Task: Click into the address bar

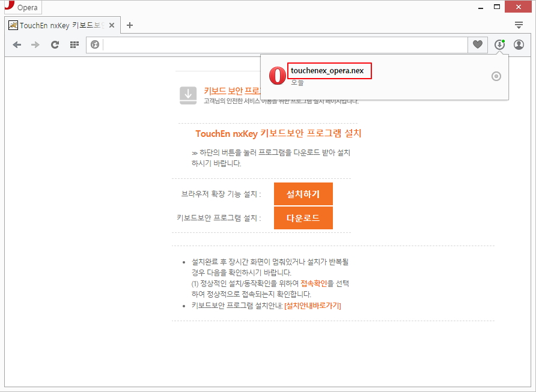Action: pyautogui.click(x=285, y=45)
